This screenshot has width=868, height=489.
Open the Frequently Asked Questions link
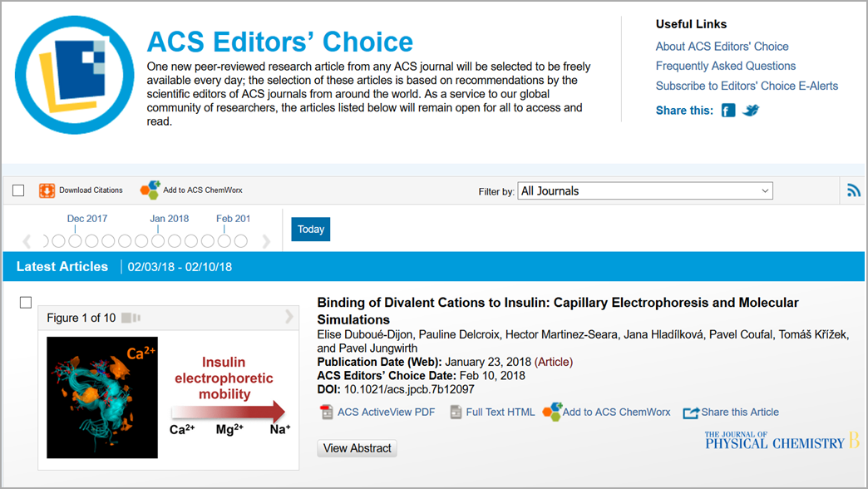(x=725, y=66)
